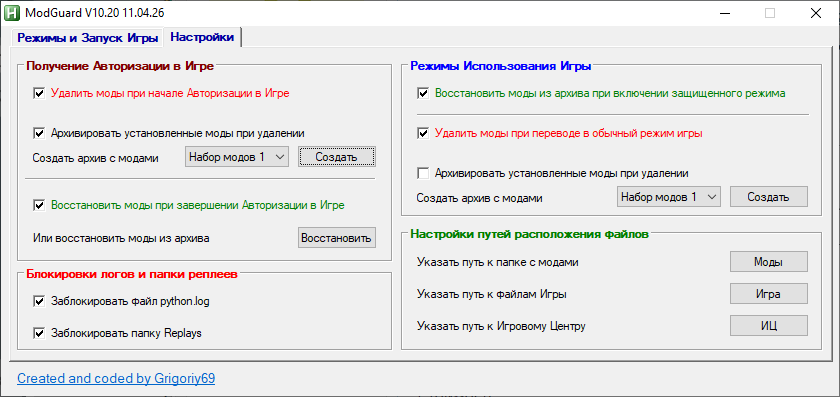Click "Игра" path button
Image resolution: width=840 pixels, height=397 pixels.
coord(769,294)
